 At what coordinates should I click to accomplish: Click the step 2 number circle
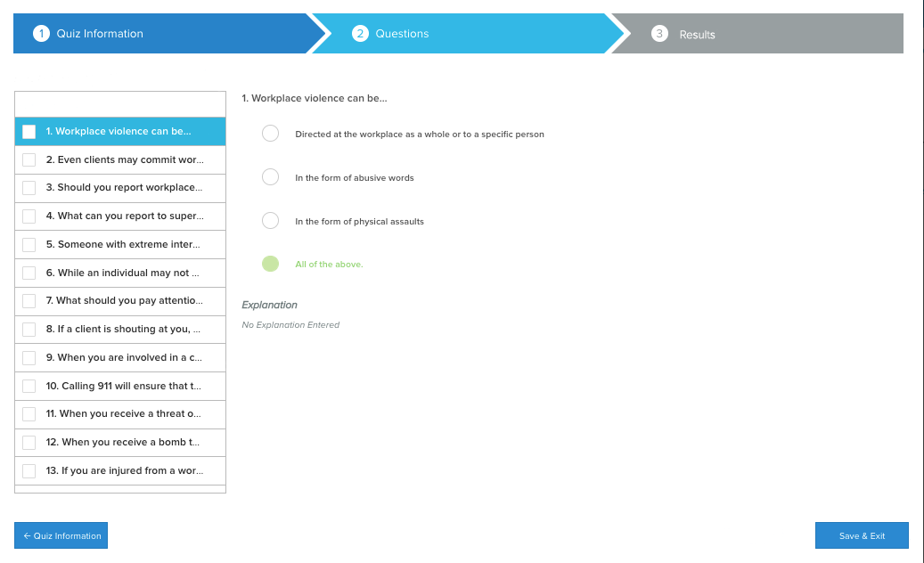360,34
